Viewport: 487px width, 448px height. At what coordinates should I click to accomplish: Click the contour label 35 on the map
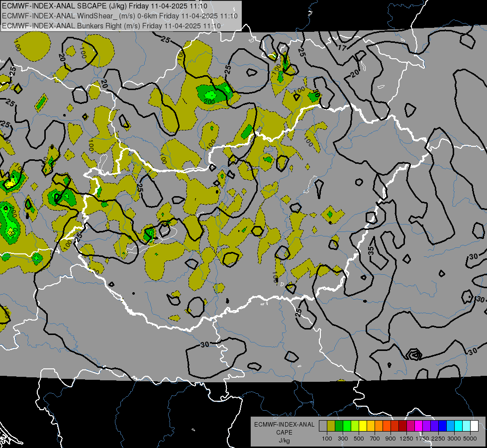click(x=371, y=250)
